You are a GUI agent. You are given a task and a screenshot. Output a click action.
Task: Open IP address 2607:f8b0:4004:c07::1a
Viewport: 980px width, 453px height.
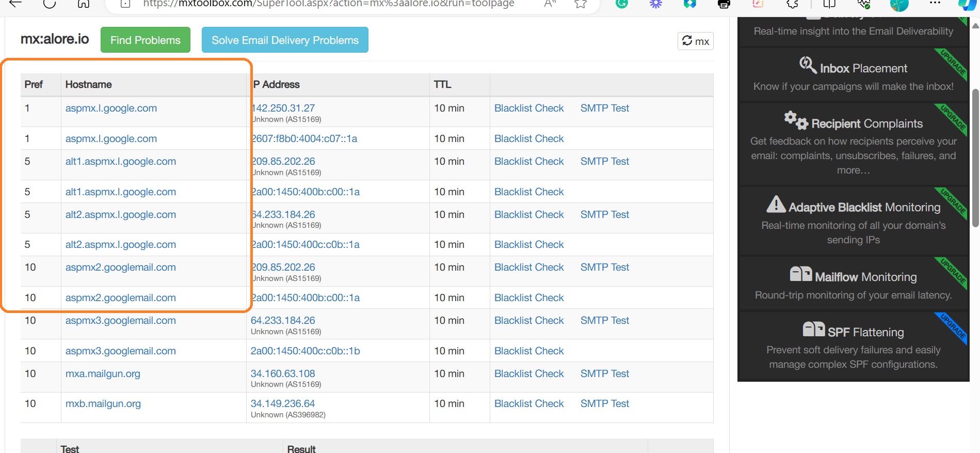pos(304,138)
